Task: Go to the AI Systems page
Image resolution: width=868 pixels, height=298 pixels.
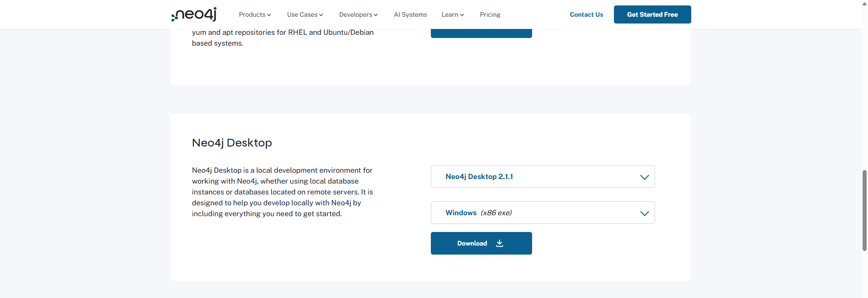Action: pyautogui.click(x=410, y=14)
